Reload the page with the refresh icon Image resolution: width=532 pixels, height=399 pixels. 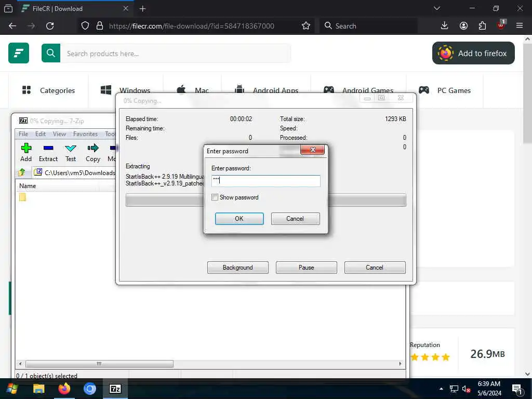pyautogui.click(x=50, y=26)
